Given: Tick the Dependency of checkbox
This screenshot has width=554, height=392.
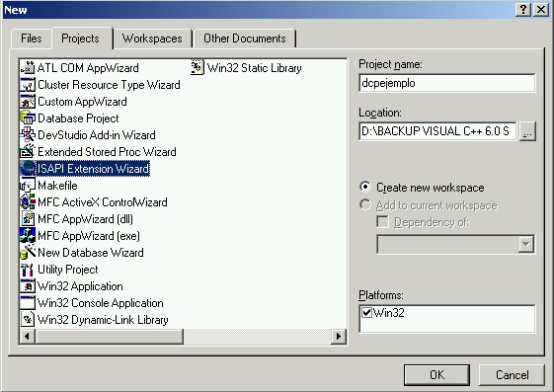Looking at the screenshot, I should [382, 222].
